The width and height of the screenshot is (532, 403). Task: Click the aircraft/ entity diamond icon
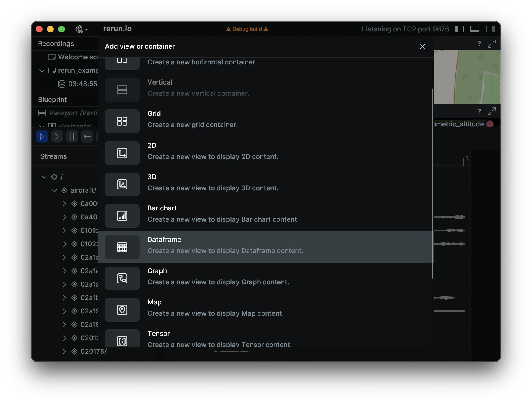pos(64,190)
